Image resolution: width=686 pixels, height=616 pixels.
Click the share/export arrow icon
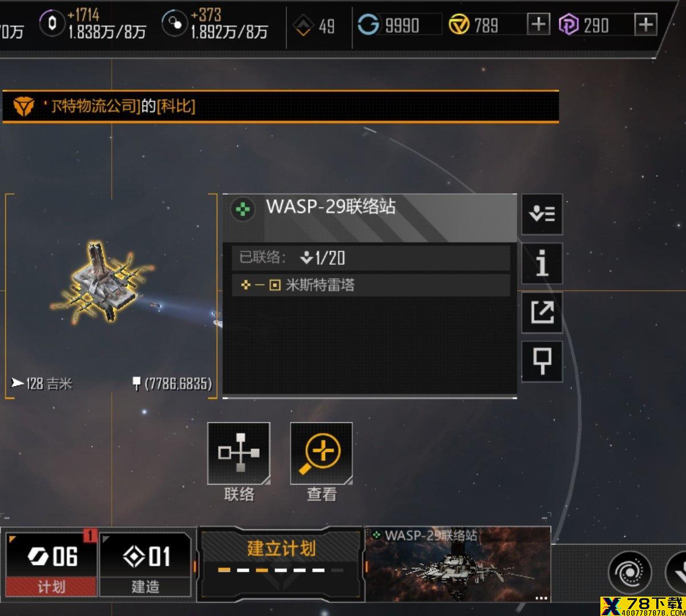coord(542,312)
